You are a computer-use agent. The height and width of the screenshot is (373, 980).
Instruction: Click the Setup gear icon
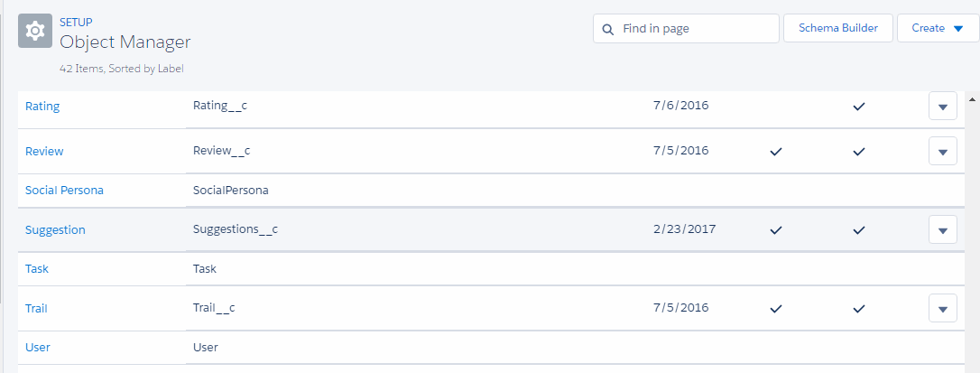click(34, 32)
